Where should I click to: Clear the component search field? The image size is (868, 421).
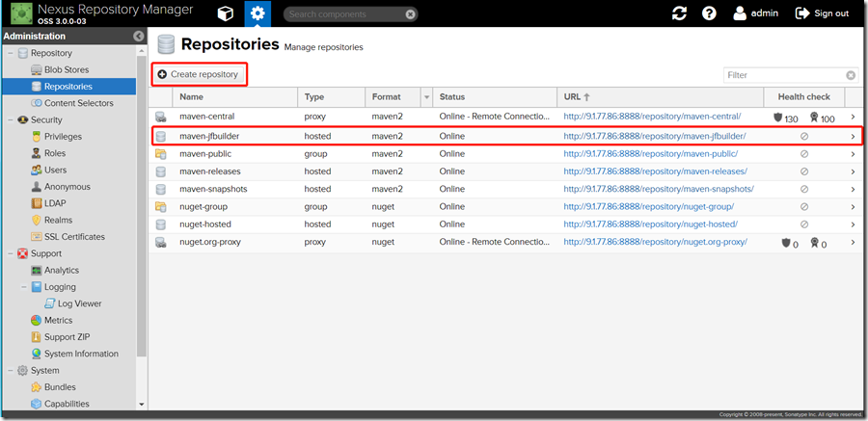410,14
